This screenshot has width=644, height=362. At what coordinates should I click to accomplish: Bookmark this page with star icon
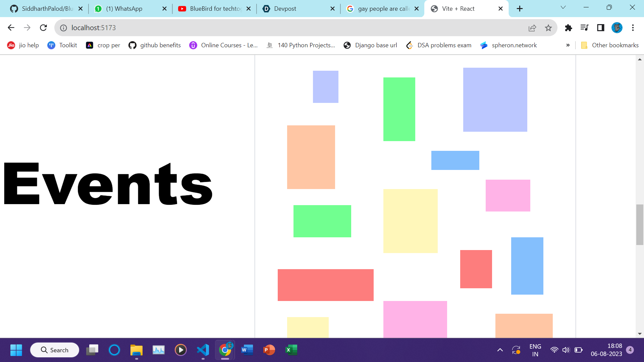pos(548,28)
